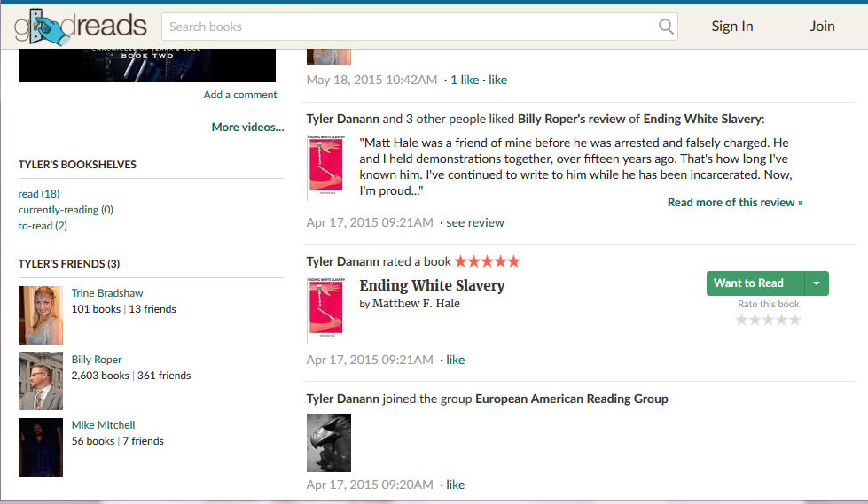This screenshot has width=868, height=504.
Task: Open Billy Roper's review link in activity feed
Action: coord(571,119)
